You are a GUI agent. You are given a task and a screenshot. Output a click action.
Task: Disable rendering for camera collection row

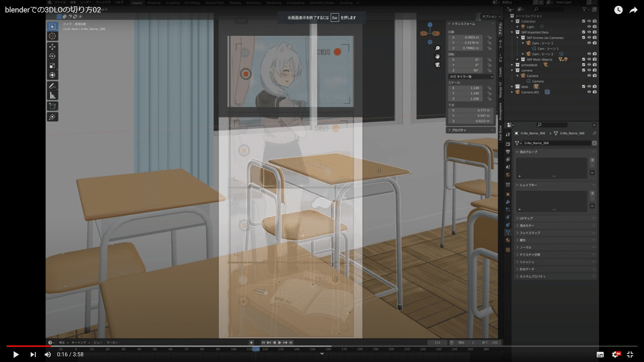595,70
